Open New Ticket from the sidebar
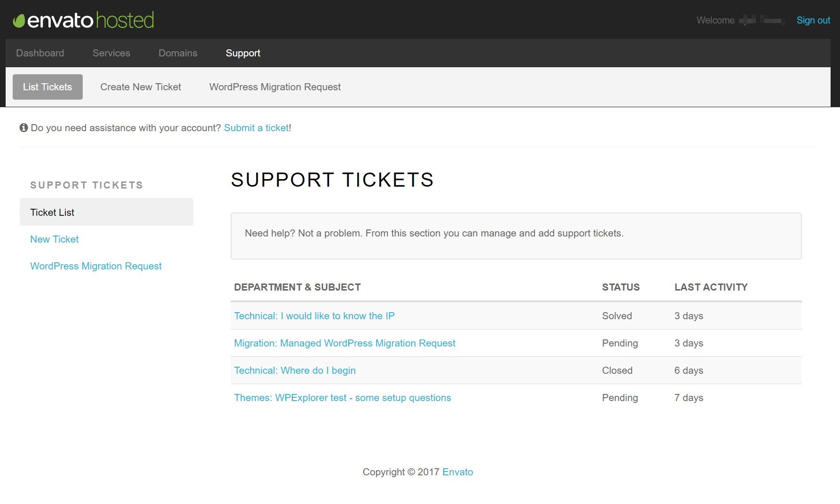The width and height of the screenshot is (840, 504). click(54, 239)
